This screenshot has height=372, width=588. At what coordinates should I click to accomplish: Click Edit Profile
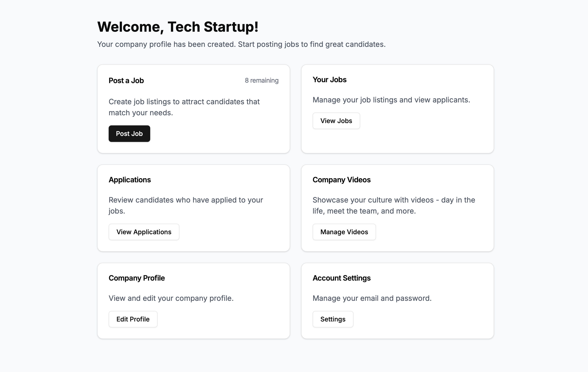click(x=133, y=319)
